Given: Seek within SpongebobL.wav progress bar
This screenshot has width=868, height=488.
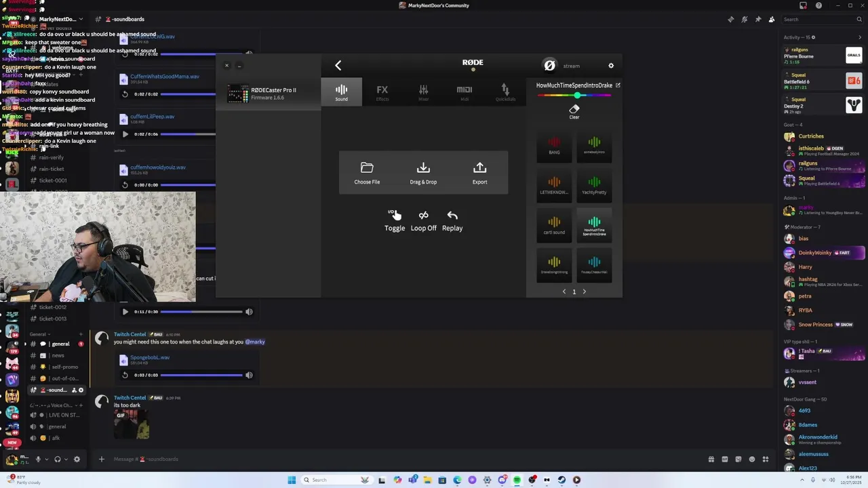Looking at the screenshot, I should click(201, 375).
